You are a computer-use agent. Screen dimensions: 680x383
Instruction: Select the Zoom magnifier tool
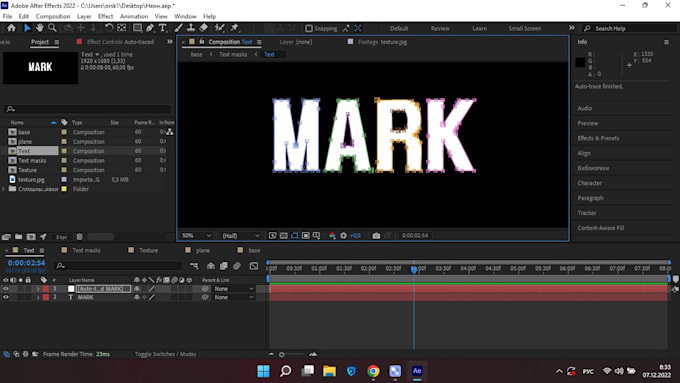tap(52, 28)
